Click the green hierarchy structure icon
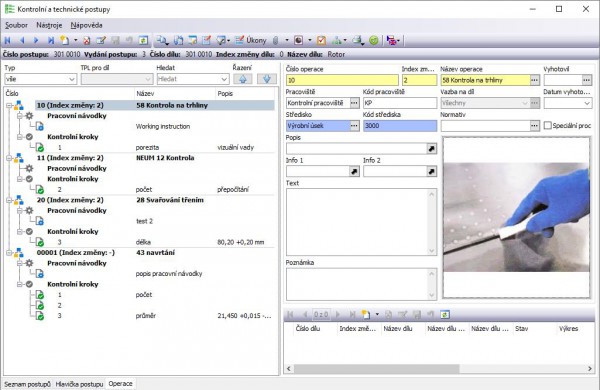Image resolution: width=600 pixels, height=390 pixels. coord(337,40)
